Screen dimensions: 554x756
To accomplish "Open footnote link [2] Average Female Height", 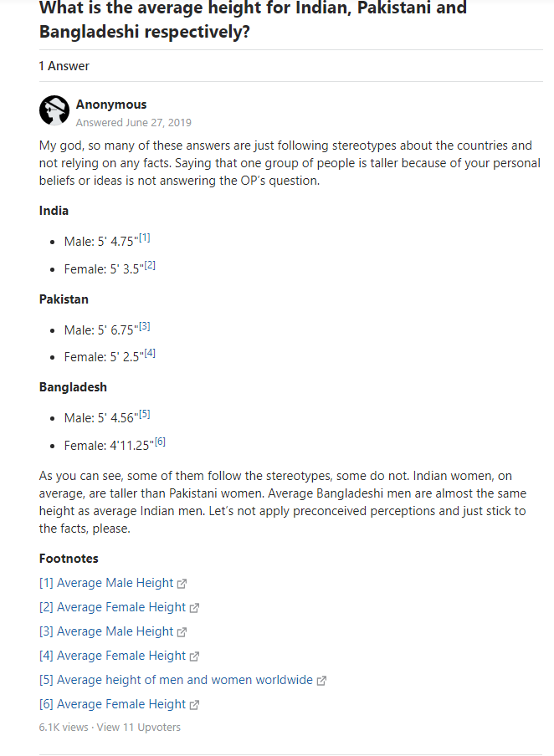I will (112, 607).
